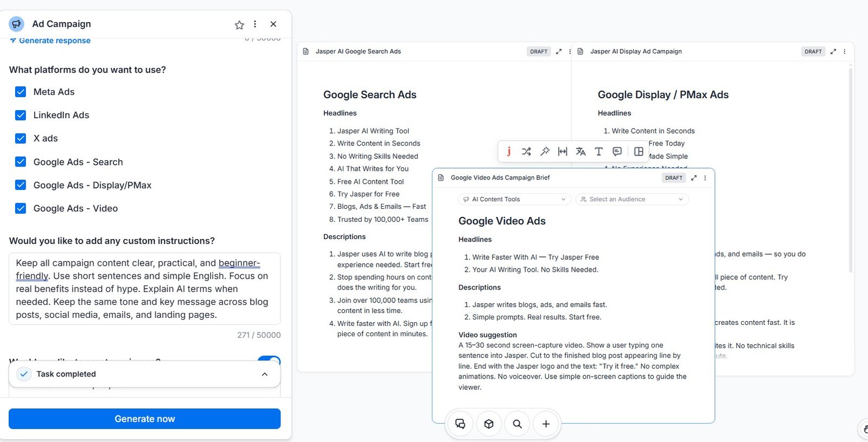
Task: Click the megaphone Ad Campaign icon
Action: point(17,24)
